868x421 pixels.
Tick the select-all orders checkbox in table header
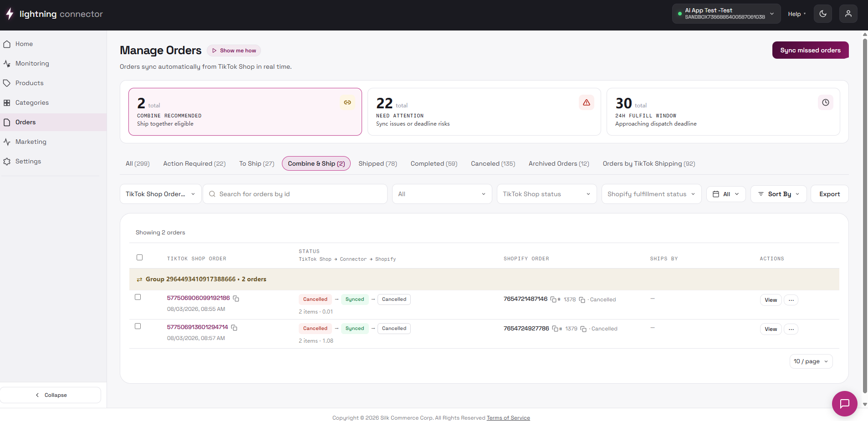(139, 258)
